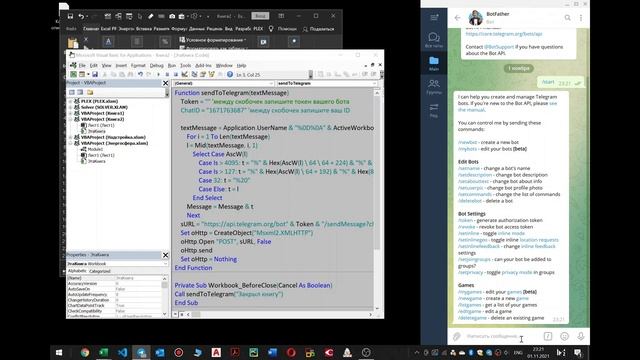
Task: Open Telegram search icon in BotFather chat
Action: click(x=568, y=18)
